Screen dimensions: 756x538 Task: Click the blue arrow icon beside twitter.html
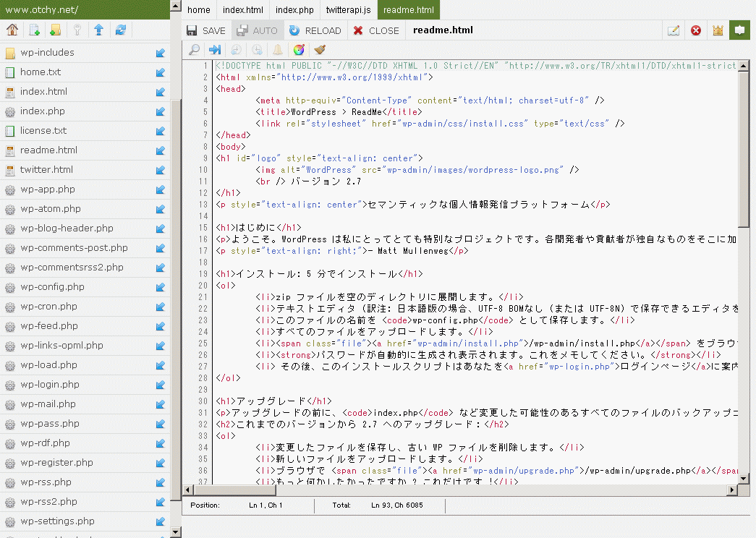(161, 170)
